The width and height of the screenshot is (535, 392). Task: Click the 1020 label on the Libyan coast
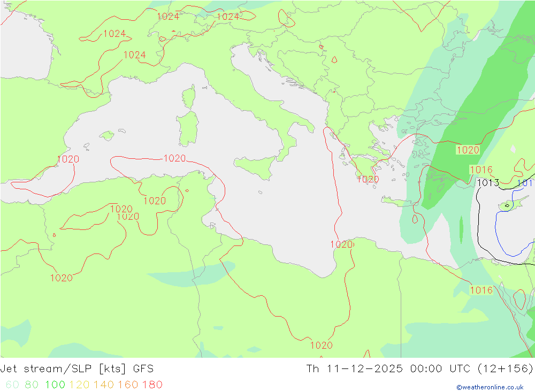(341, 244)
